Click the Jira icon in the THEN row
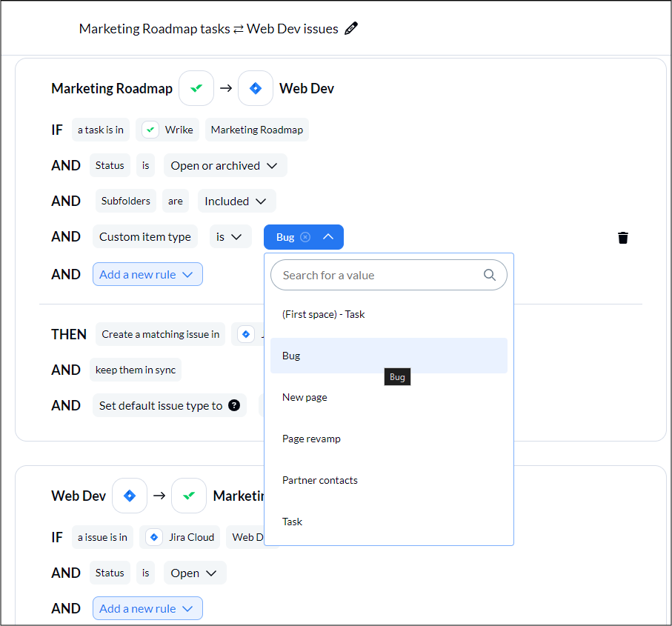 click(x=246, y=334)
